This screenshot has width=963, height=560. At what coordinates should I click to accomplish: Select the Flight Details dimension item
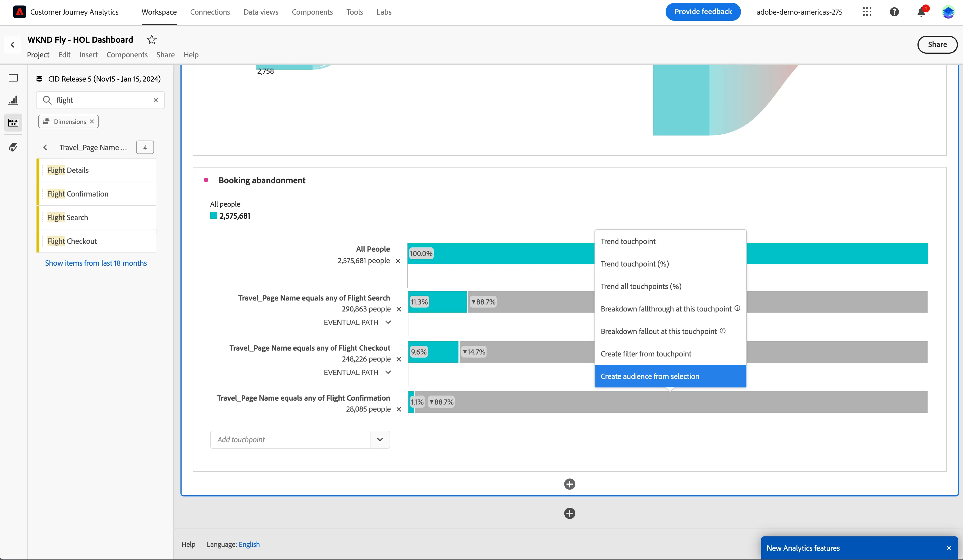coord(96,170)
